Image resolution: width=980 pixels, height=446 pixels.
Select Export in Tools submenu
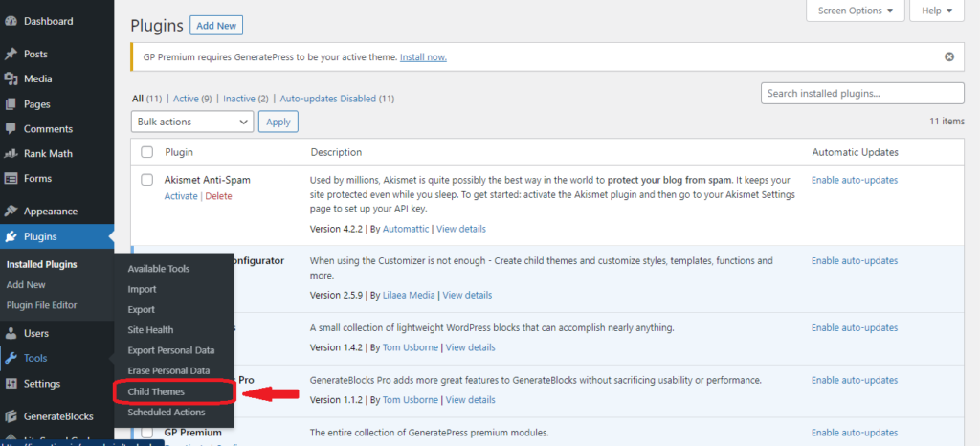tap(142, 310)
